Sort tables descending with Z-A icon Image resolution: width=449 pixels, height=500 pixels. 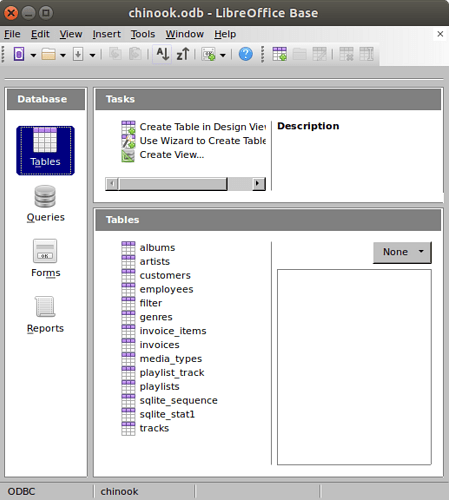(183, 54)
